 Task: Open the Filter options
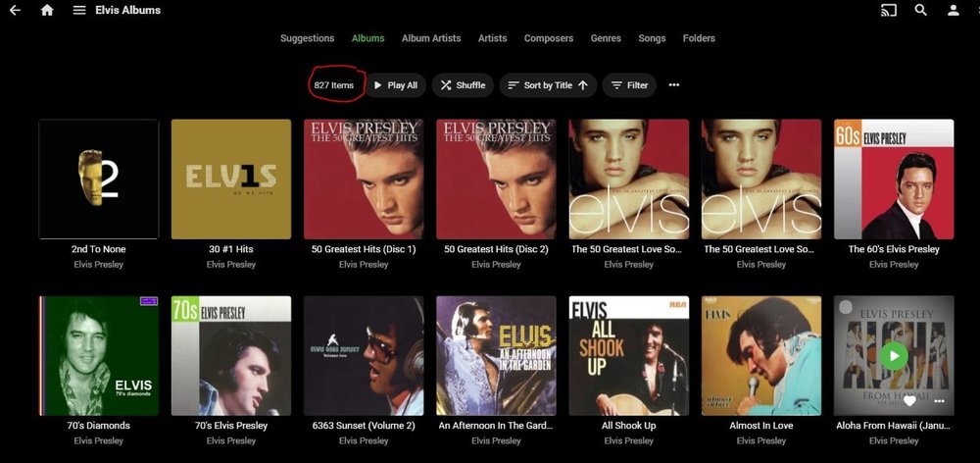point(629,85)
